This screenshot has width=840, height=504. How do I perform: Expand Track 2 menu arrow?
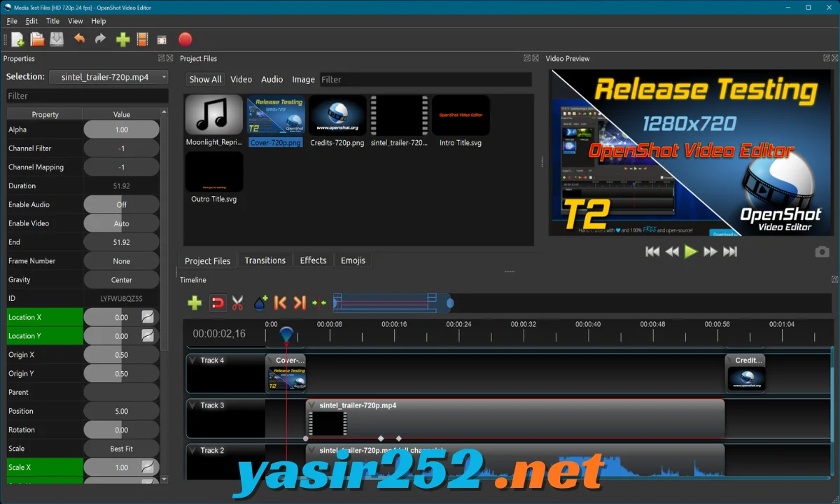(192, 450)
